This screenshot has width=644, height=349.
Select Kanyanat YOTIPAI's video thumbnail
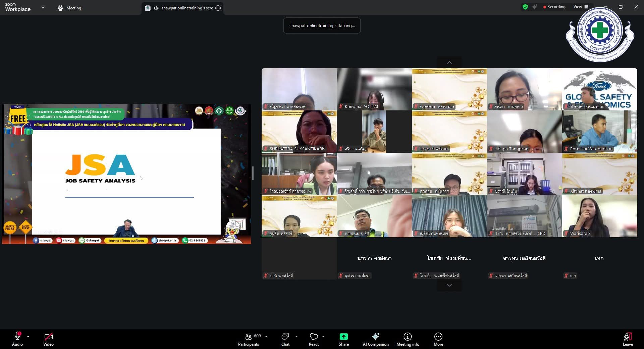374,89
